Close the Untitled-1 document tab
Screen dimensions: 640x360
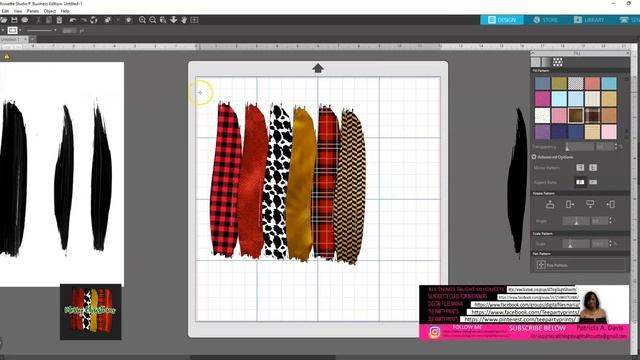coord(25,39)
